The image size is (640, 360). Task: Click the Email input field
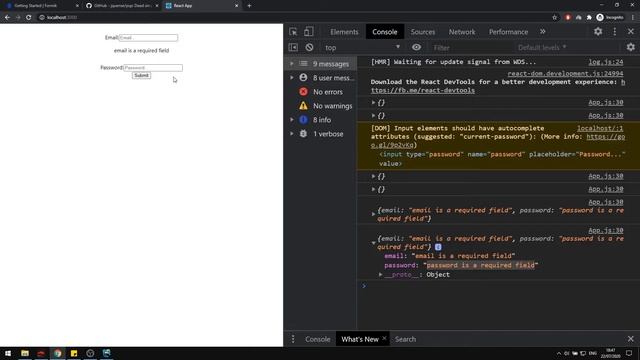pos(148,38)
